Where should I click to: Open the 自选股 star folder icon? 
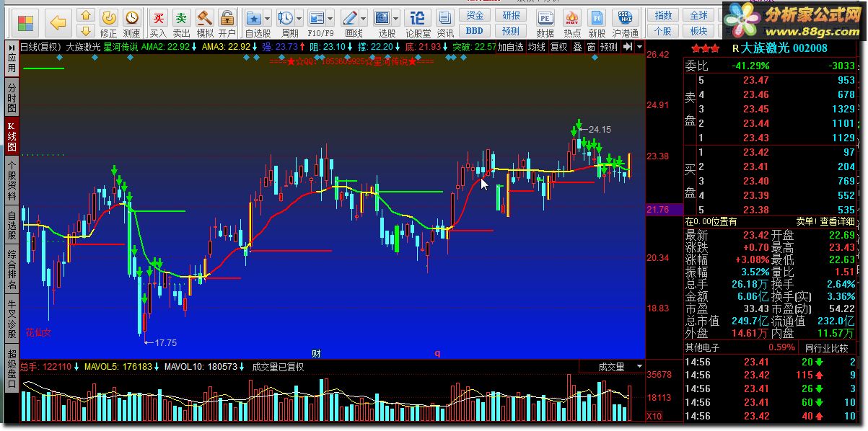(x=254, y=17)
